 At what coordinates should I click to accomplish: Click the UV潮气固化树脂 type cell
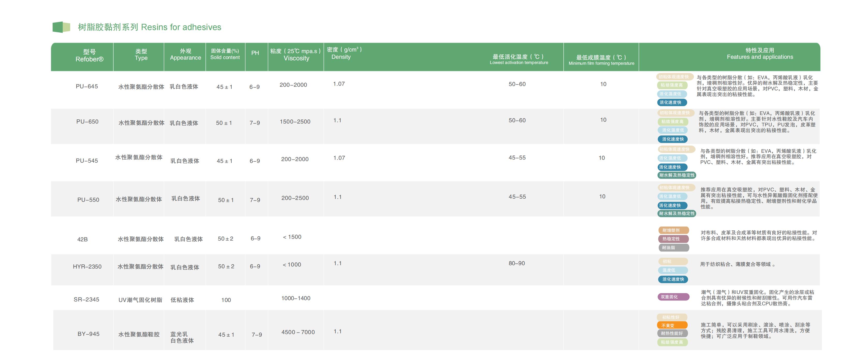pyautogui.click(x=140, y=300)
